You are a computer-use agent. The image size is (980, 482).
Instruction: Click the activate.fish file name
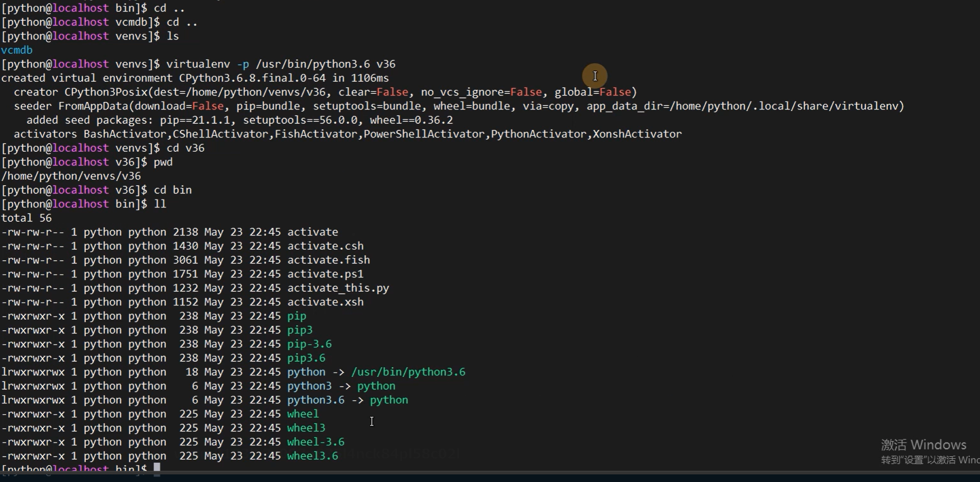pos(328,260)
